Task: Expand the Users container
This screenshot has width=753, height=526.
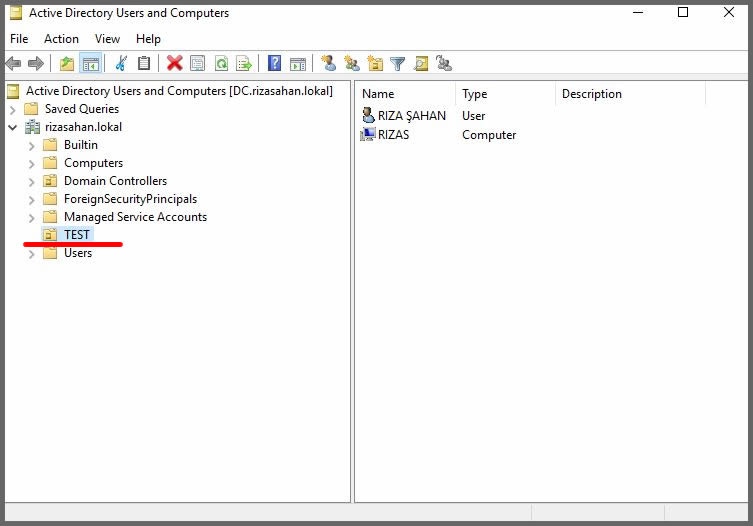Action: coord(32,254)
